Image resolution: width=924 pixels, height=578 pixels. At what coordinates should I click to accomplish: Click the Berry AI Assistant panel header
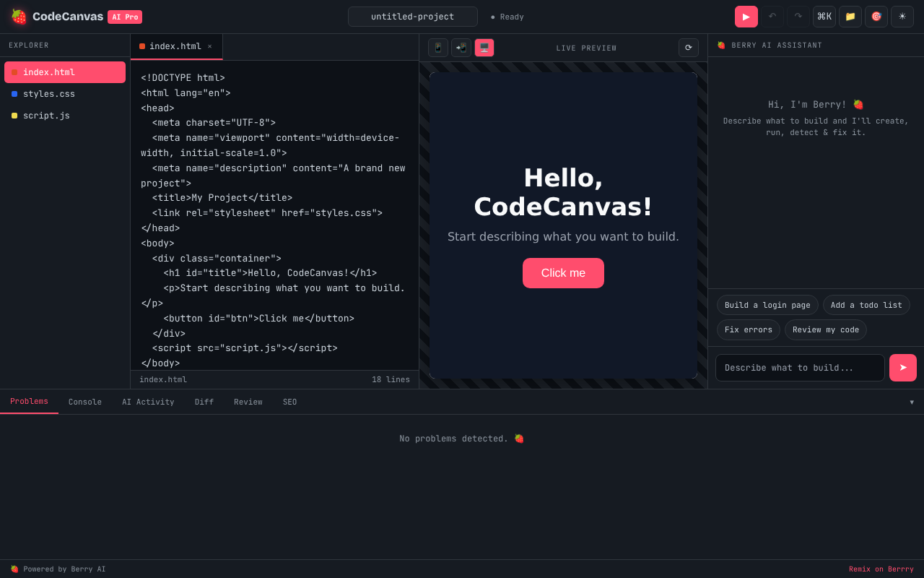click(816, 46)
